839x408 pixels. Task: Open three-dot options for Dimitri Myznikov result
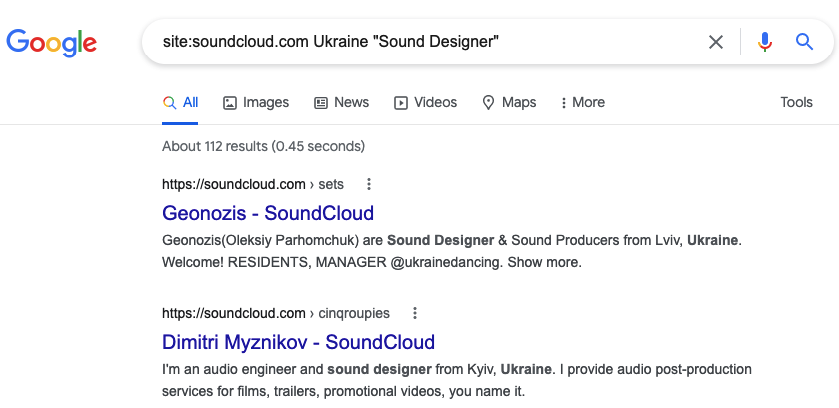(415, 313)
